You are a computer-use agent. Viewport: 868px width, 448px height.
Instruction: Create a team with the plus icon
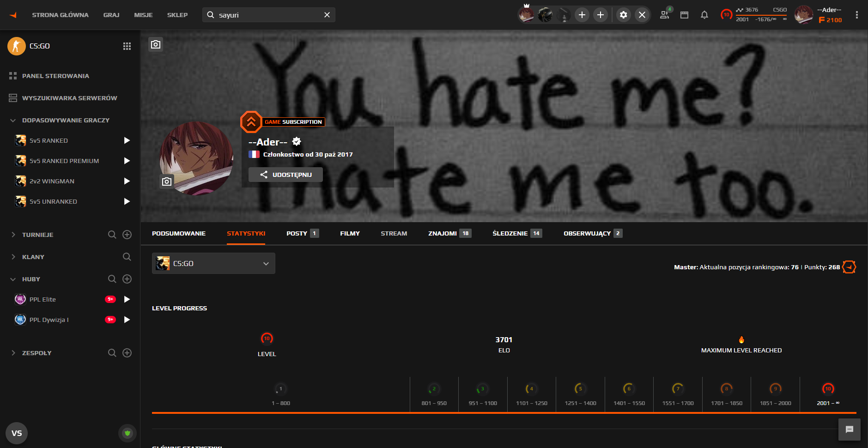pos(127,353)
